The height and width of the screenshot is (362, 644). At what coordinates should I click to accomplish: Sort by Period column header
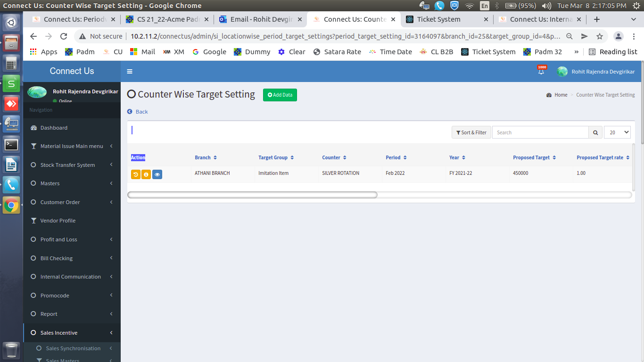tap(396, 157)
